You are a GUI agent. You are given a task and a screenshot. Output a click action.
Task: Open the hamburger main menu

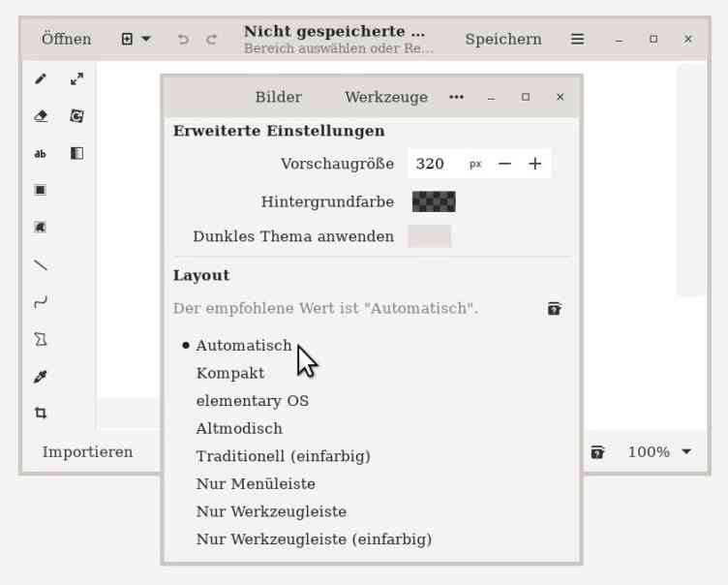tap(577, 40)
